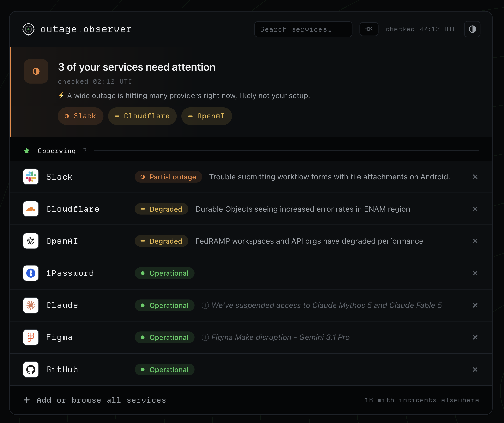Click the Figma logo icon

31,337
